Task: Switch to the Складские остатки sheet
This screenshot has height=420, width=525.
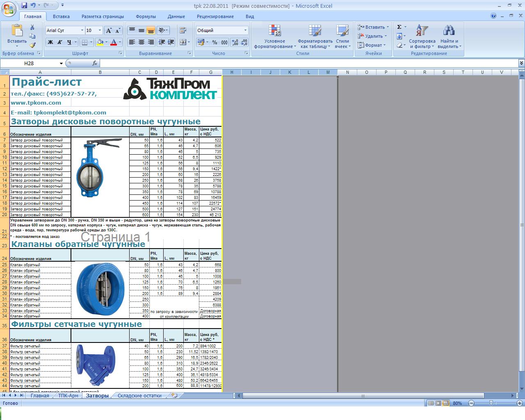Action: tap(139, 395)
